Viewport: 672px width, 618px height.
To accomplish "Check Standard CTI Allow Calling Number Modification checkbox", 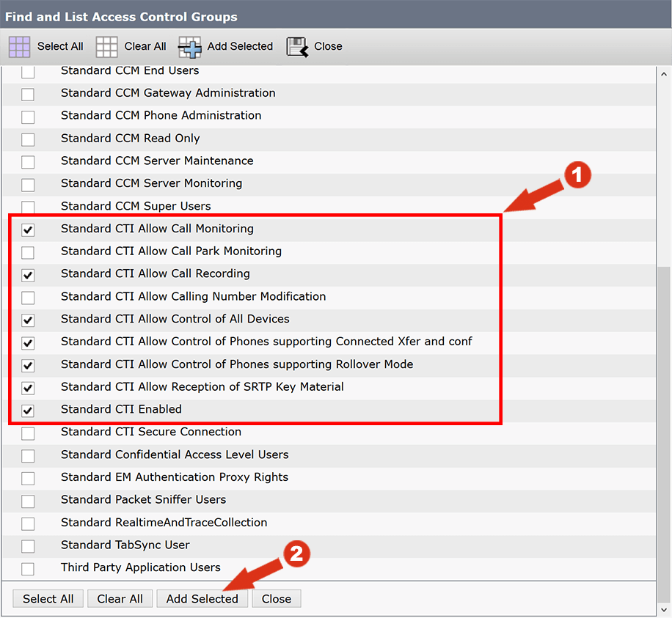I will point(28,298).
